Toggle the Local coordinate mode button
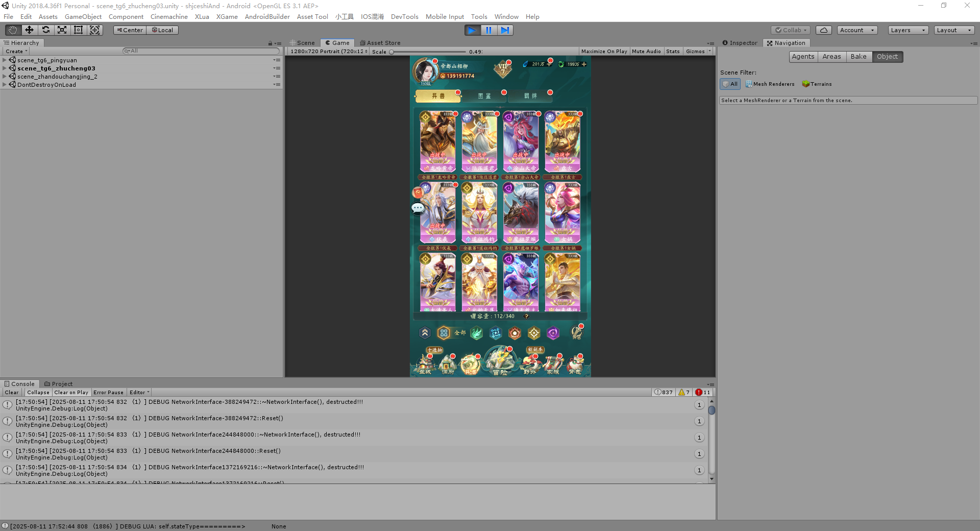Screen dimensions: 980x531 click(162, 30)
